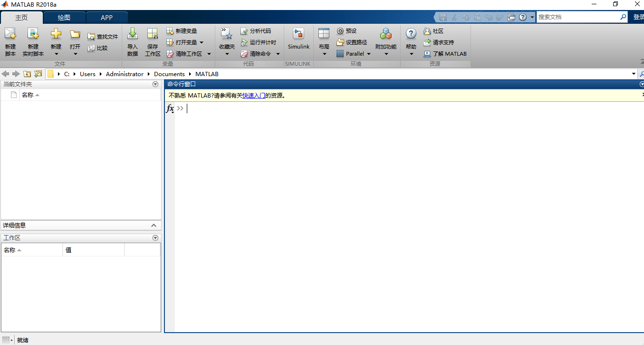Sort workspace by 名称 column header
The height and width of the screenshot is (345, 644).
tap(32, 250)
